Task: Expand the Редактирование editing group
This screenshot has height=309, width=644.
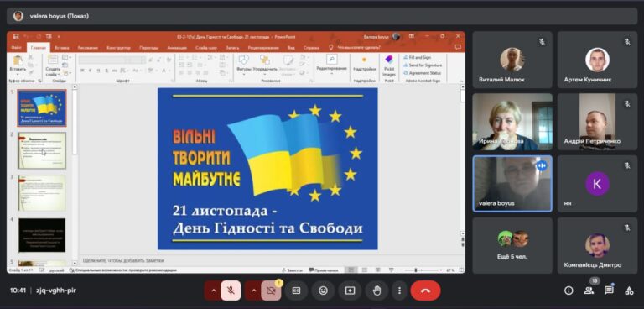Action: tap(331, 64)
